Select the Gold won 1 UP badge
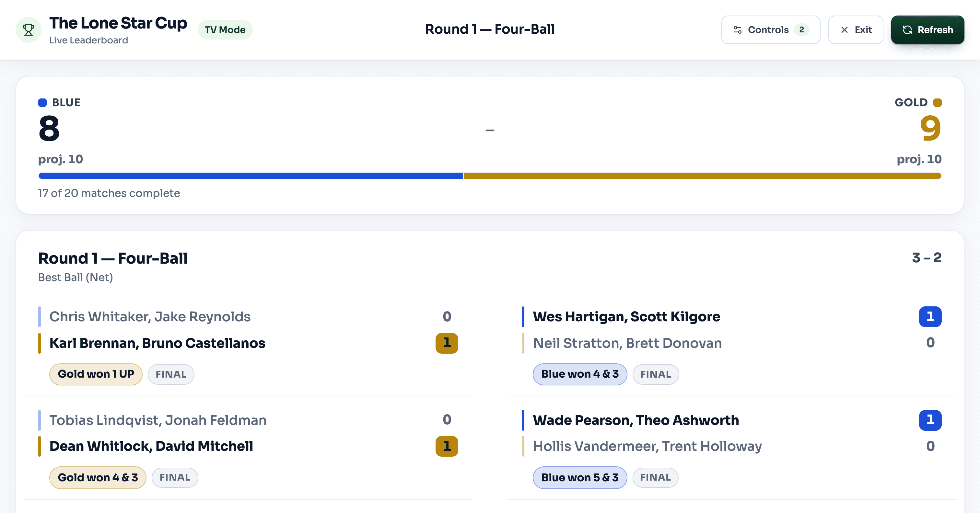Viewport: 980px width, 513px height. pyautogui.click(x=96, y=374)
